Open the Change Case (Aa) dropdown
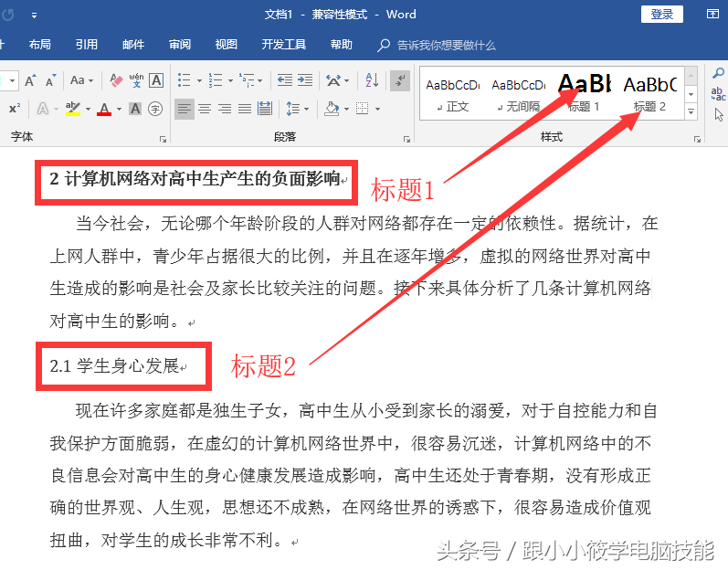Viewport: 728px width, 570px height. pos(81,80)
